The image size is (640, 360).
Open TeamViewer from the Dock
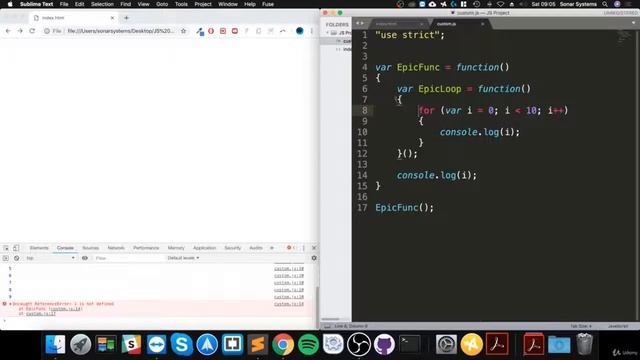click(x=156, y=344)
